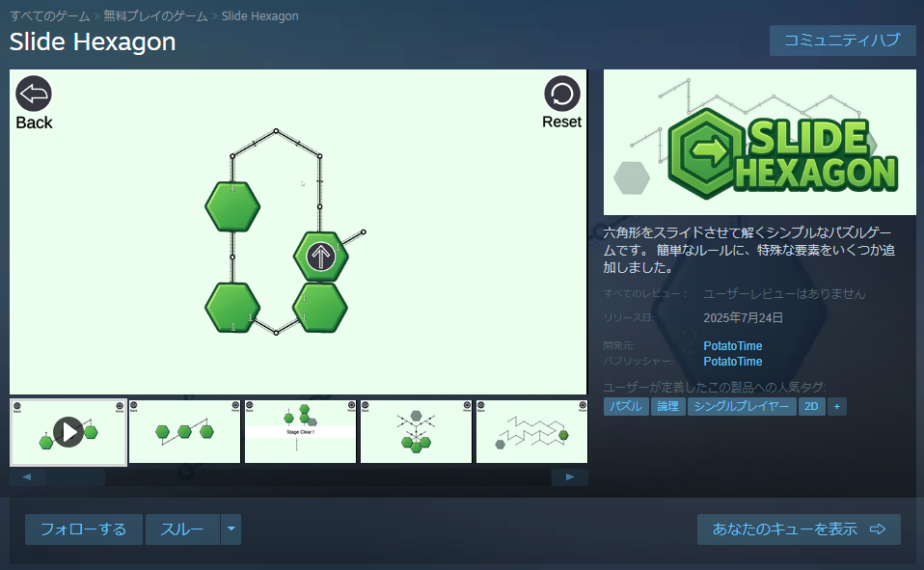Expand the dropdown arrow next to スルー
924x570 pixels.
231,529
